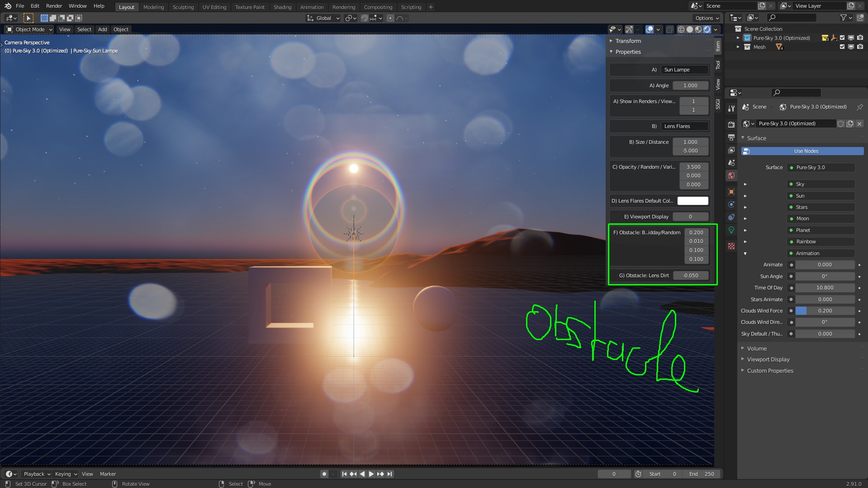
Task: Click the current frame field in the timeline
Action: pos(614,474)
